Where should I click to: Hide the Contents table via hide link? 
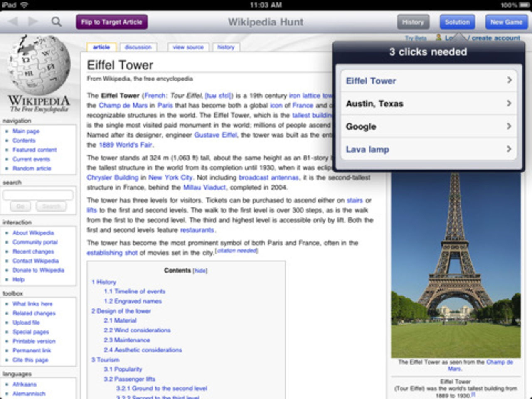200,271
